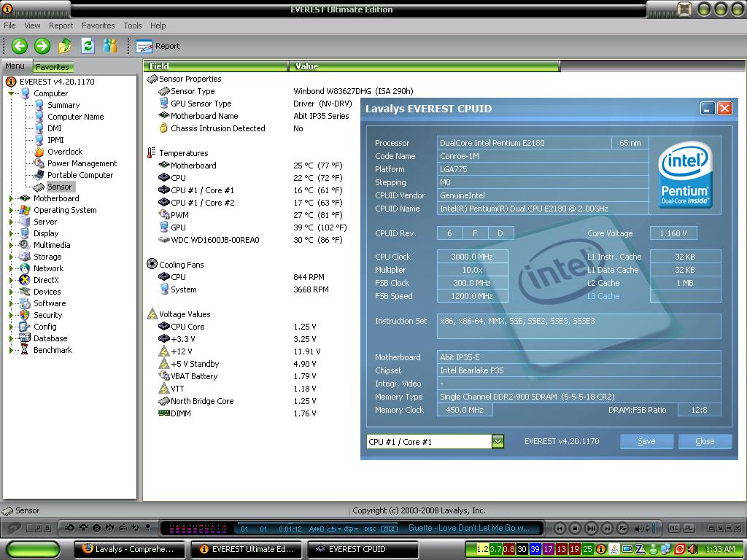This screenshot has width=747, height=560.
Task: Click Save in the CPUID window
Action: (646, 441)
